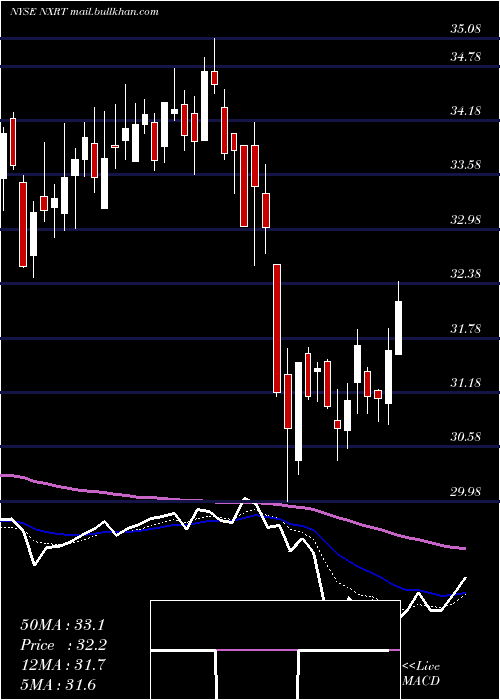500x700 pixels.
Task: Click the 30.58 price level label
Action: click(465, 437)
